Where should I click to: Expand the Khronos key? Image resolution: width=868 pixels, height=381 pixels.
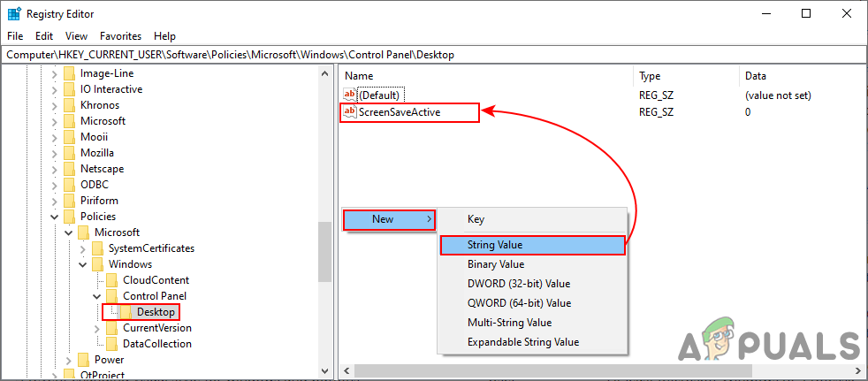(54, 105)
